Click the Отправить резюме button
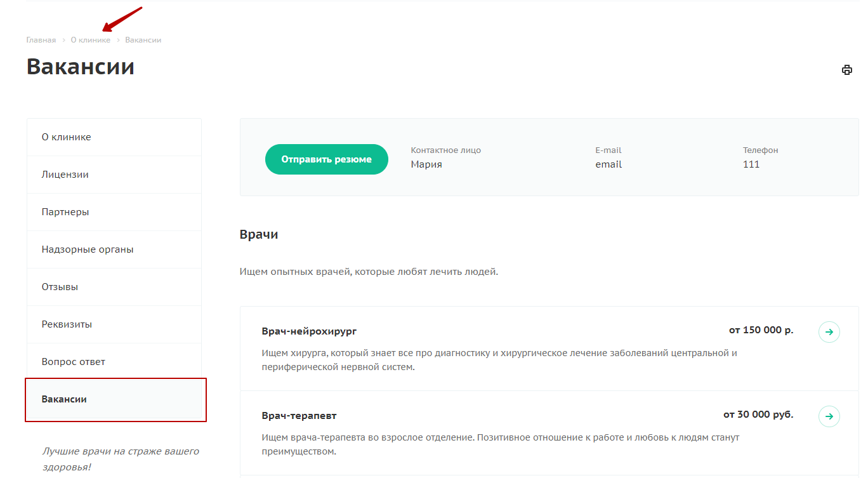The height and width of the screenshot is (478, 868). (327, 159)
